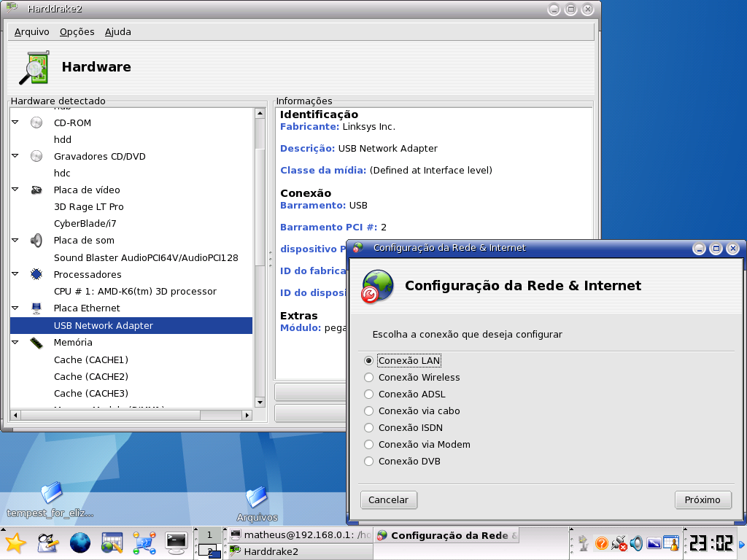The width and height of the screenshot is (747, 560).
Task: Click the Placa Ethernet computer icon
Action: click(36, 308)
